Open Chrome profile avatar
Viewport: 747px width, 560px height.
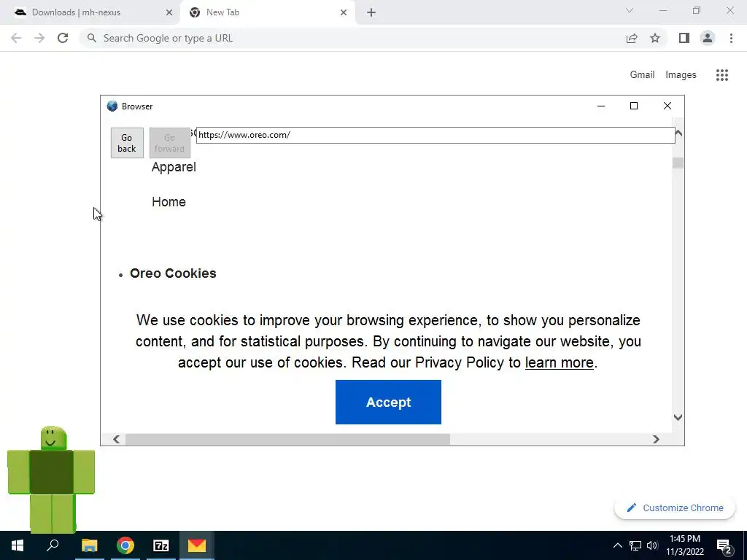[x=708, y=38]
